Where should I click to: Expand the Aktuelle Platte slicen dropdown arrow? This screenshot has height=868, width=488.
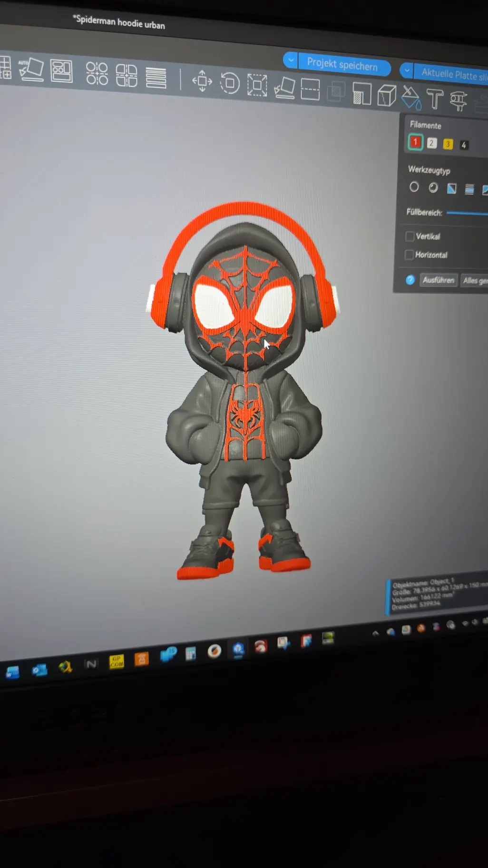[x=407, y=70]
